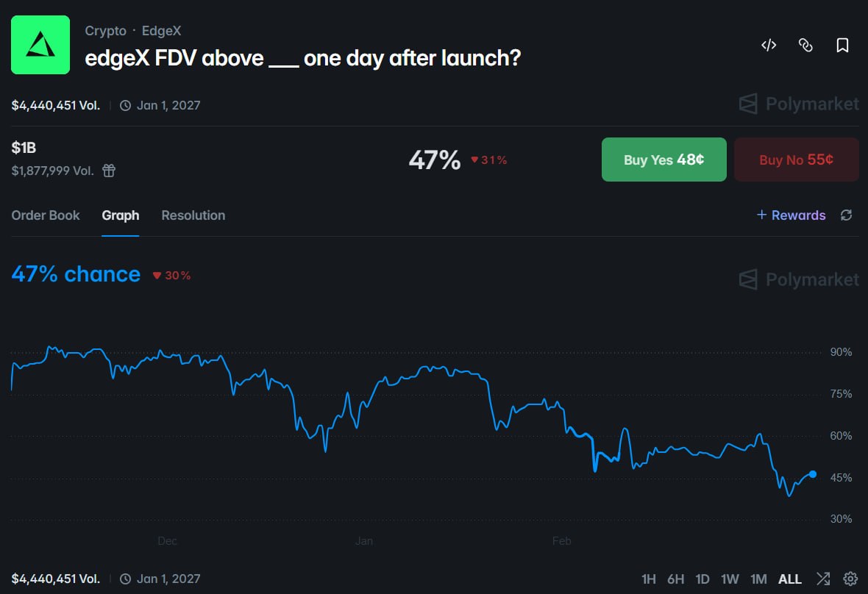Bookmark this edgeX market
Image resolution: width=868 pixels, height=594 pixels.
click(843, 46)
